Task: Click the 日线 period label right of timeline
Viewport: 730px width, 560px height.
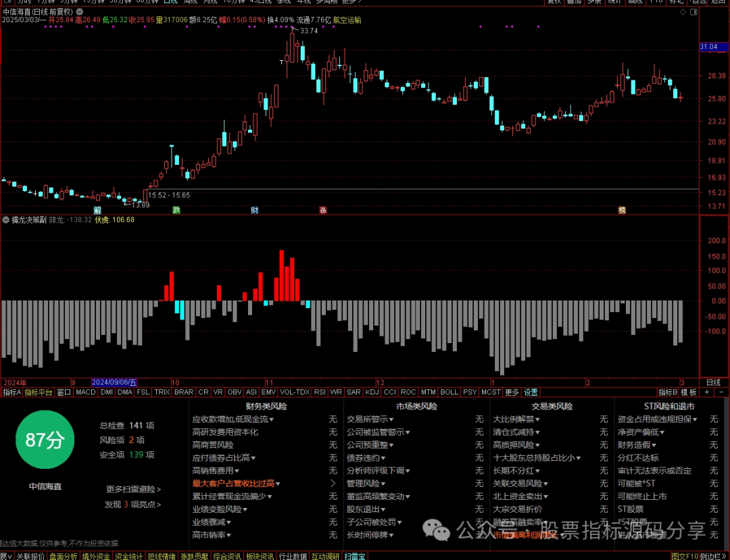Action: 713,382
